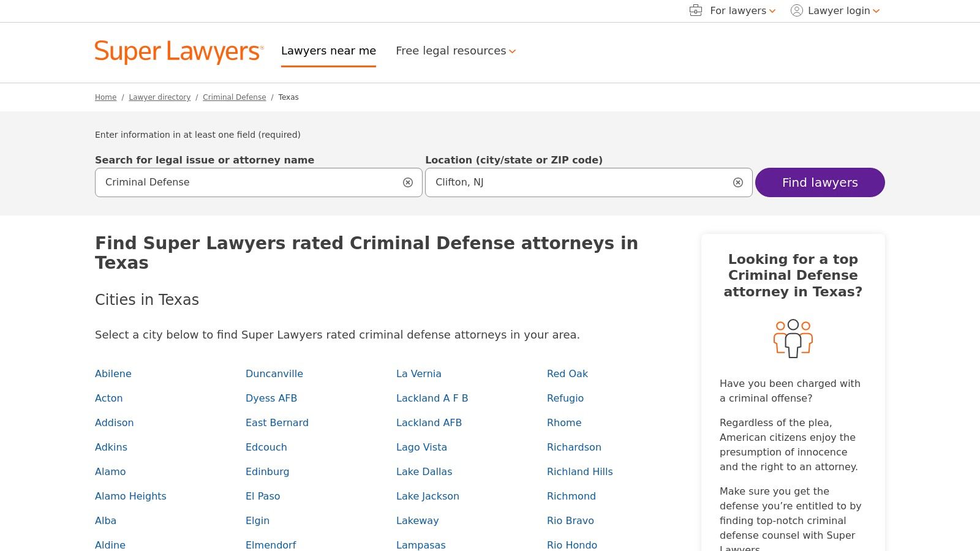980x551 pixels.
Task: Click the briefcase icon beside For lawyers
Action: click(695, 10)
